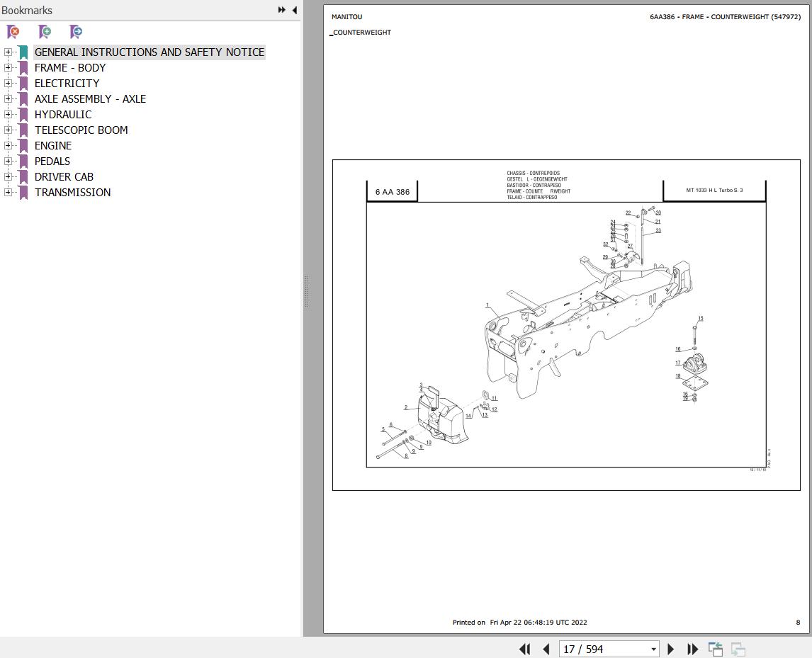Collapse the Bookmarks panel with the arrow
Viewport: 812px width, 658px height.
295,10
